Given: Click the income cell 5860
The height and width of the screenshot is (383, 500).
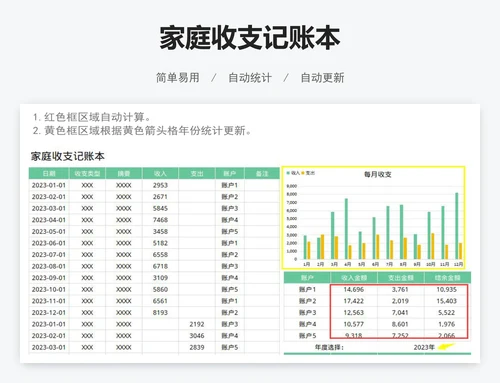Looking at the screenshot, I should click(160, 290).
